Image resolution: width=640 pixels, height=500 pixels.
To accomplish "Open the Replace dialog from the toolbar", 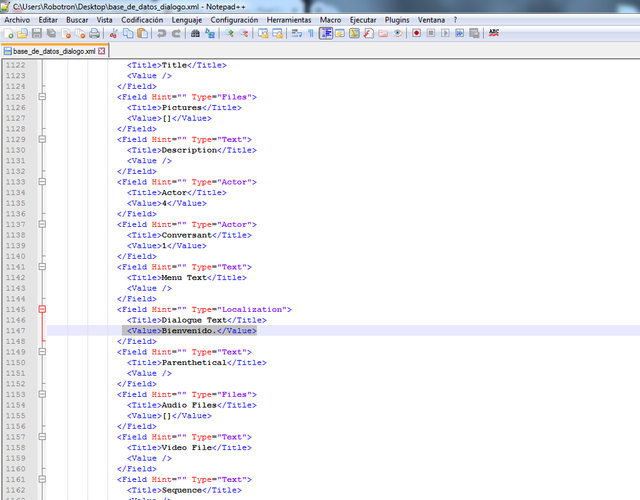I will (210, 33).
